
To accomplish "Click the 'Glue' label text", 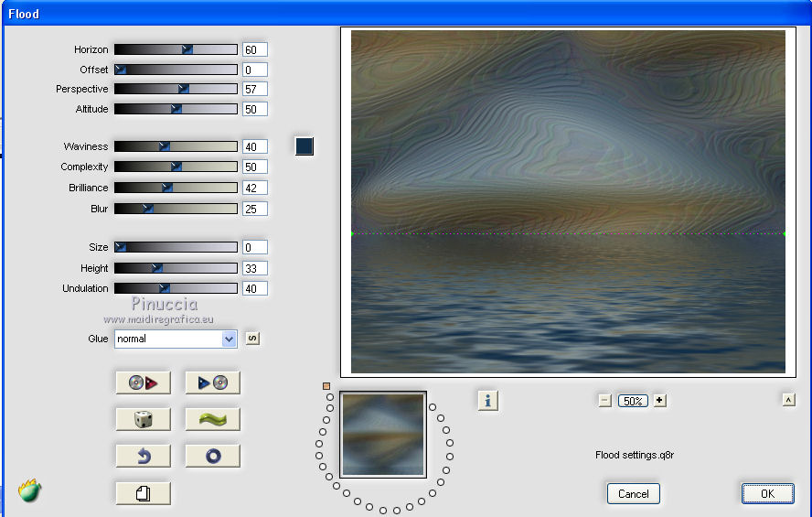I will pyautogui.click(x=98, y=339).
